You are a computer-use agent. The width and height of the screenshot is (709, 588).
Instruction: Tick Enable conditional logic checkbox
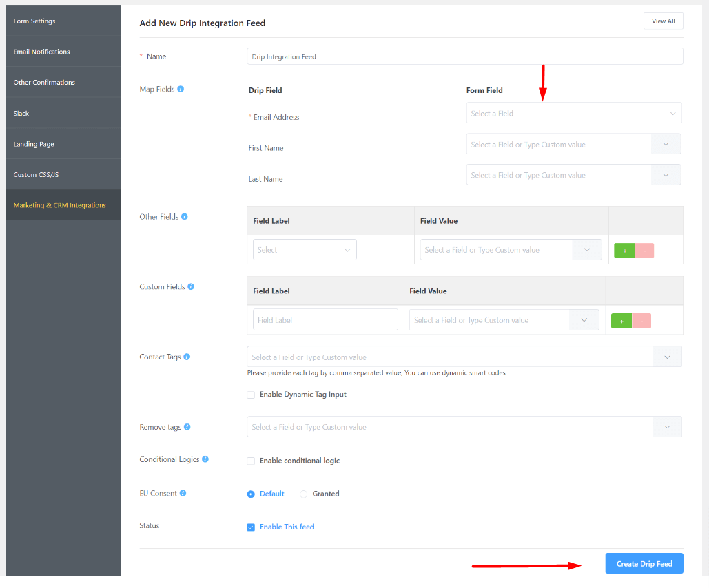click(251, 461)
